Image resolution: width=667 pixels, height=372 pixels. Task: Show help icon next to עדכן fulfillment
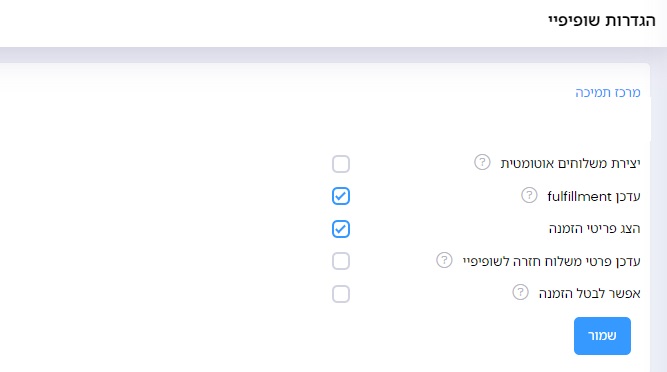pos(529,195)
